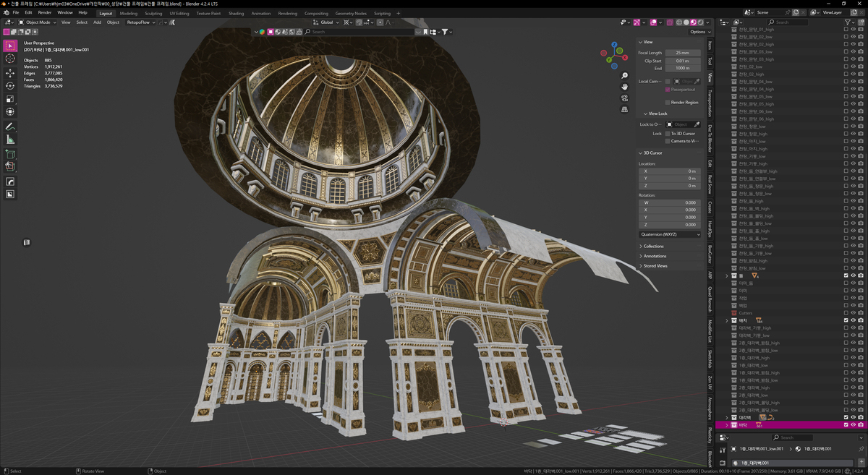Screen dimensions: 868x475
Task: Hide the Cutters collection via eye icon
Action: click(854, 313)
